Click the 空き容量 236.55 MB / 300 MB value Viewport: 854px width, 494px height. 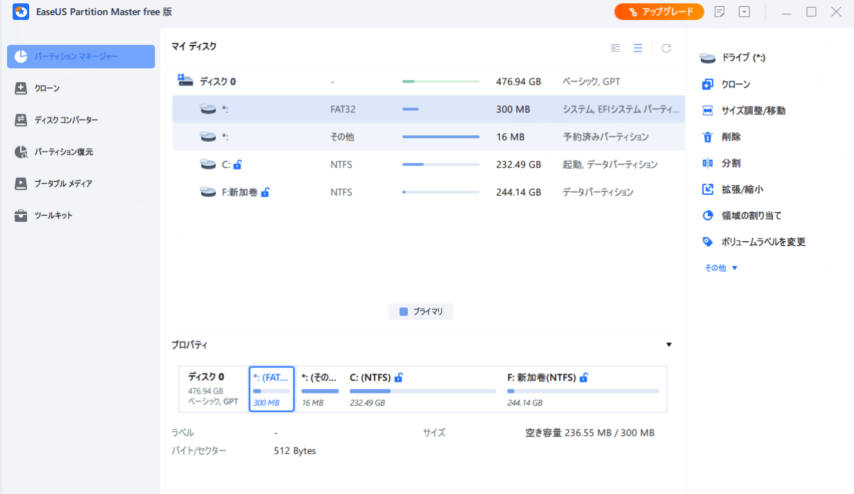pos(590,433)
